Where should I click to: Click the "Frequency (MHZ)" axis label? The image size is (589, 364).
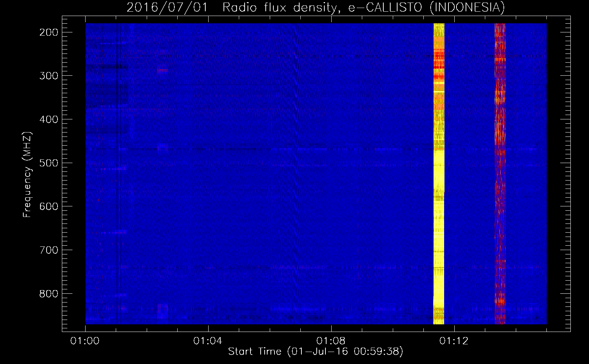click(27, 174)
